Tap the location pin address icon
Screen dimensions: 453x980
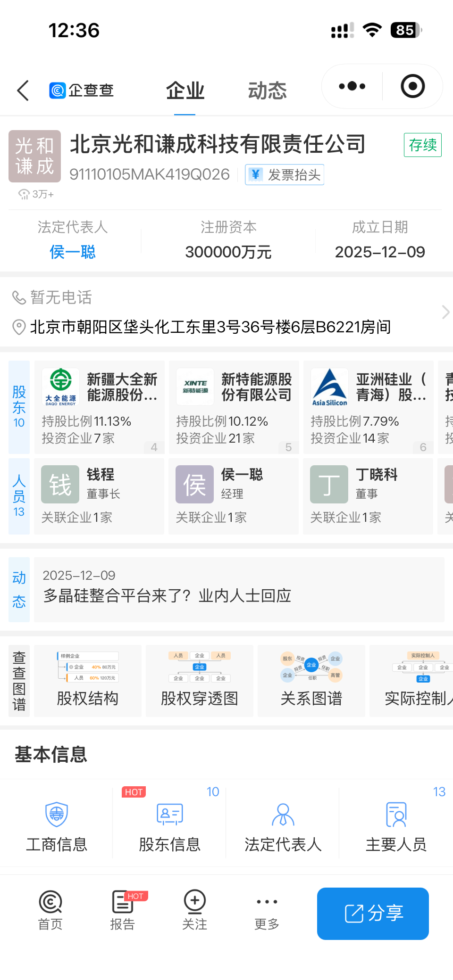click(19, 327)
